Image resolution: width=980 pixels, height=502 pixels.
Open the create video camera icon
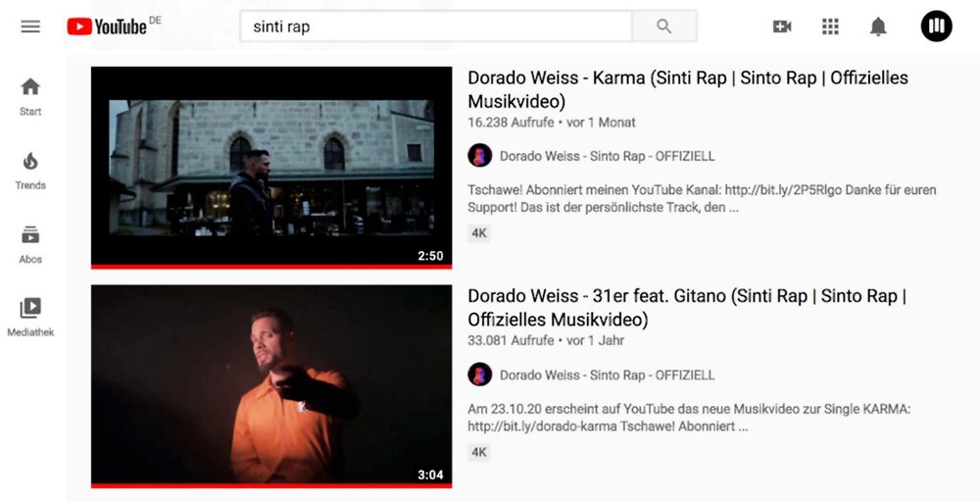pyautogui.click(x=782, y=26)
